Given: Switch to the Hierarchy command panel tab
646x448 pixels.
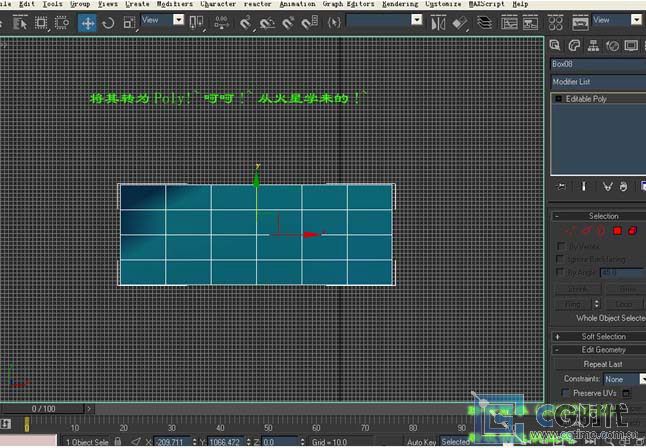Looking at the screenshot, I should coord(593,46).
